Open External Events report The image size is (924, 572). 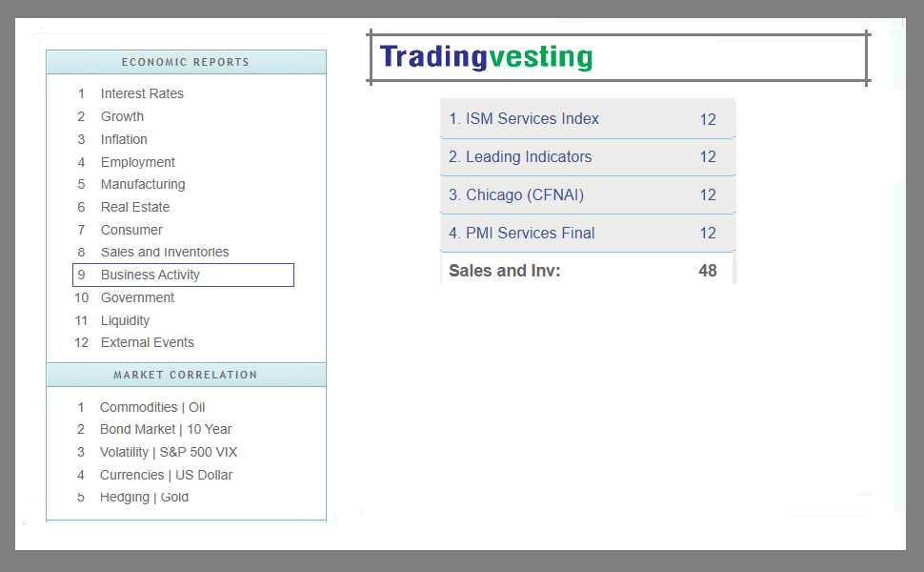point(147,342)
